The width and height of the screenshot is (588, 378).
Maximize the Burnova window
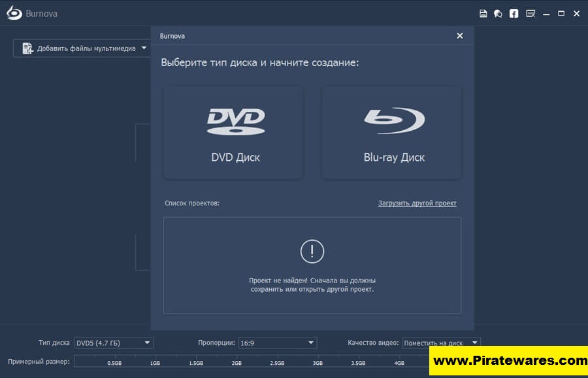561,13
